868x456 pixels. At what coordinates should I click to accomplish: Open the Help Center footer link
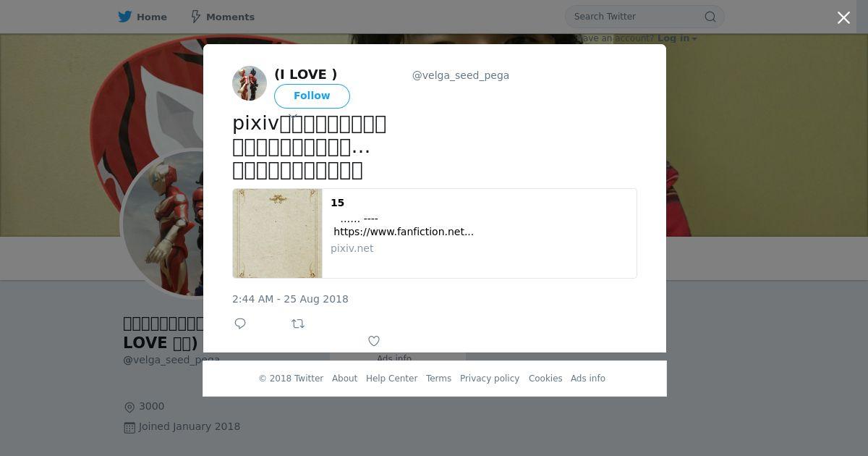pos(391,379)
